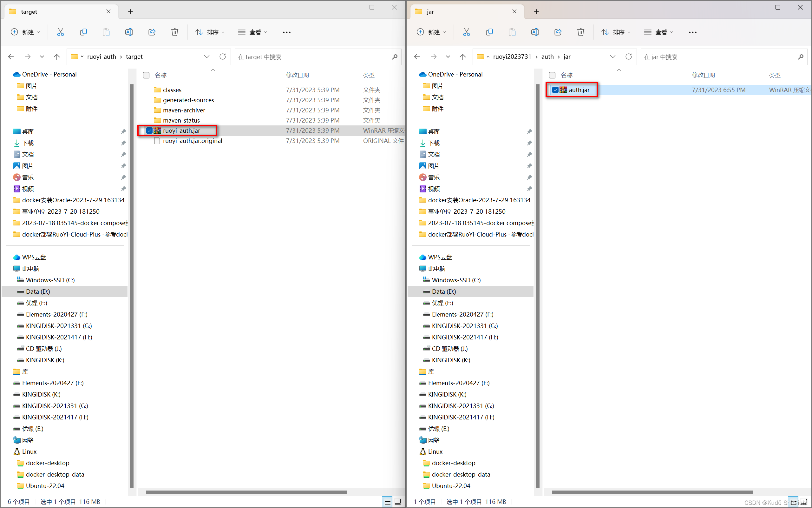
Task: Go up one folder in jar window
Action: pyautogui.click(x=463, y=57)
